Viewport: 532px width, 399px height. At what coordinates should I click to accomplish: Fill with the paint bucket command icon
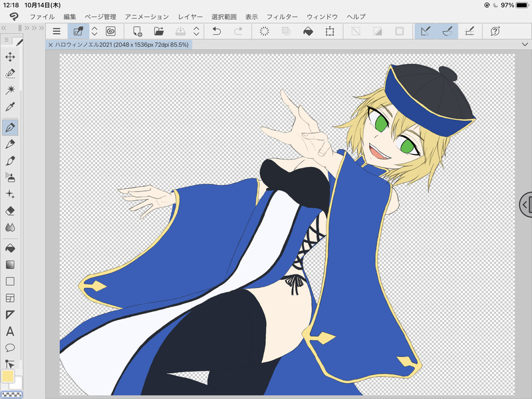coord(308,31)
